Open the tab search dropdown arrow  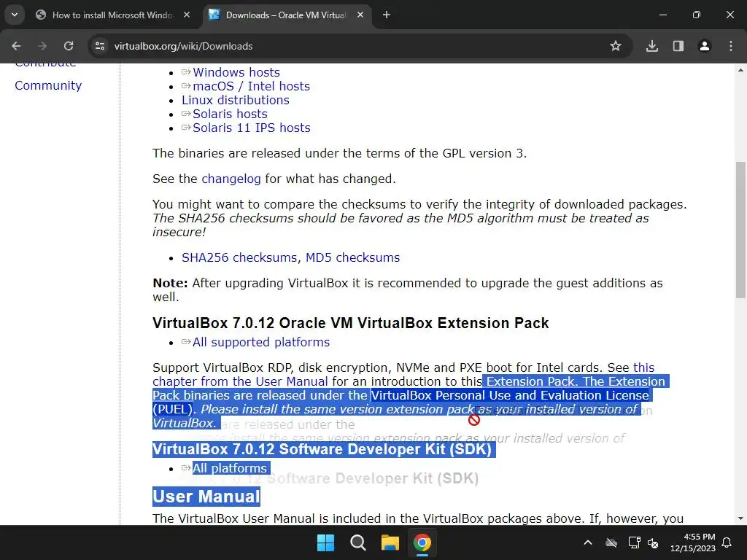pos(15,15)
